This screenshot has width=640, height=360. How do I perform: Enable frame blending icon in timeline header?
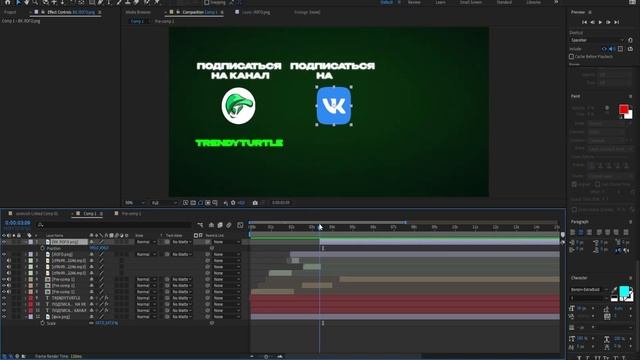coord(220,225)
